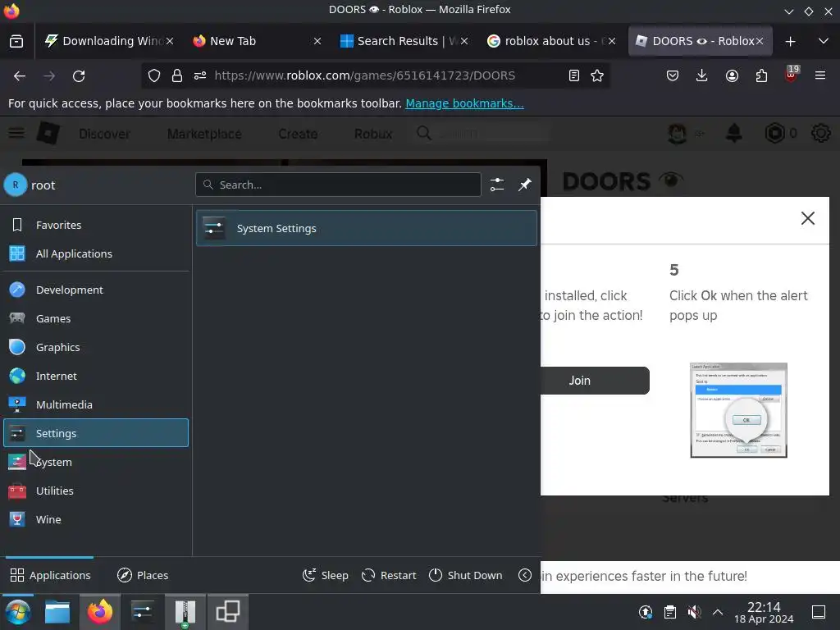
Task: Select the Development category
Action: click(96, 290)
